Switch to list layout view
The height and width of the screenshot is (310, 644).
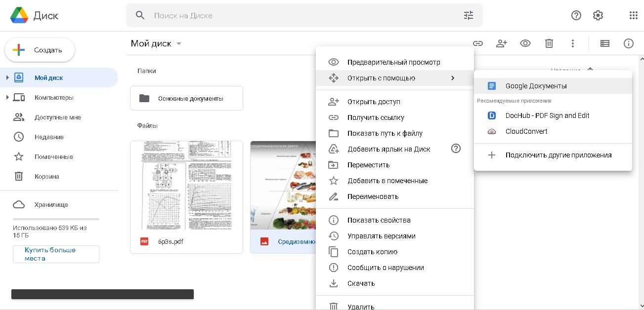point(605,43)
